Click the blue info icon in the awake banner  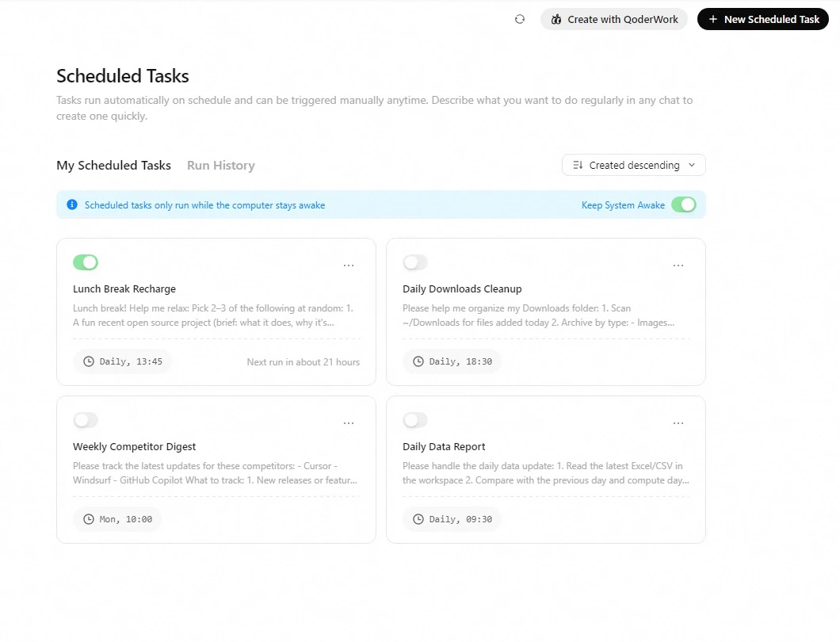coord(72,204)
